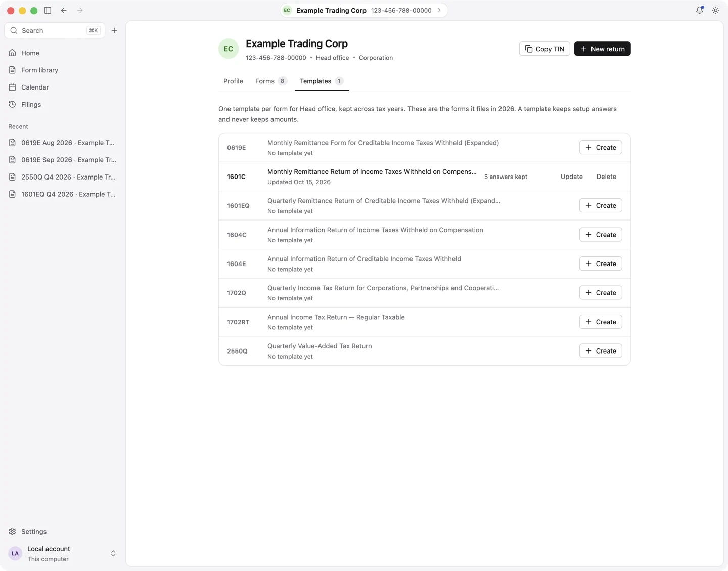Viewport: 728px width, 571px height.
Task: Open the Example Trading Corp title bar selector
Action: [x=364, y=10]
